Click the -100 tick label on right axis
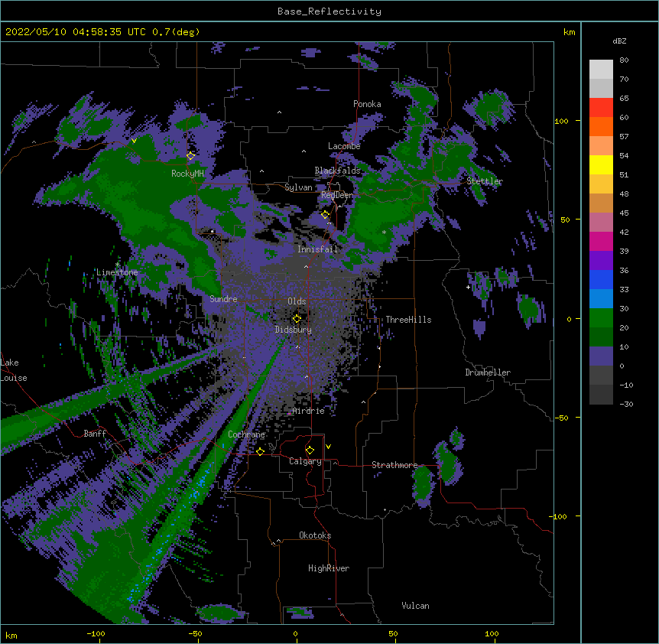This screenshot has width=659, height=644. 558,516
